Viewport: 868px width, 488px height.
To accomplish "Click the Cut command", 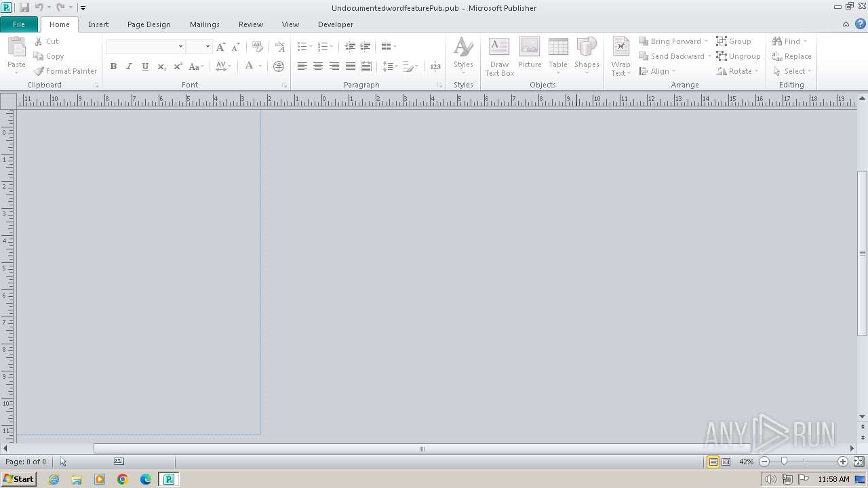I will 47,41.
